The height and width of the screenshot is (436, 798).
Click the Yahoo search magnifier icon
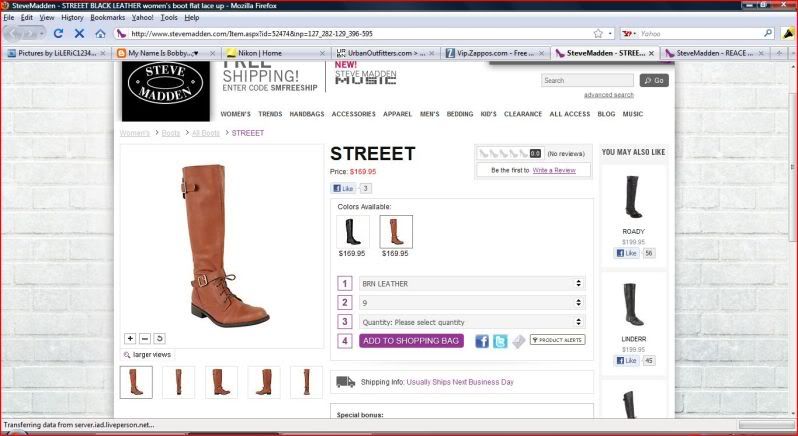[768, 33]
